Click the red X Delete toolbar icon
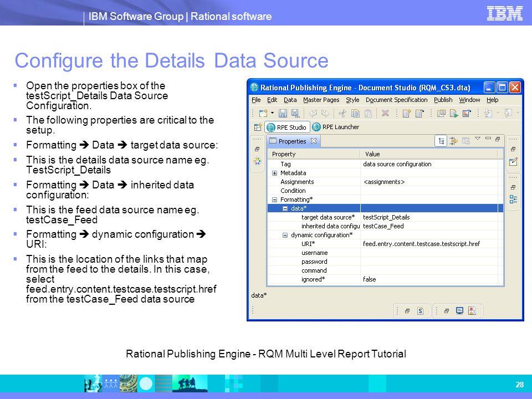 pyautogui.click(x=385, y=113)
